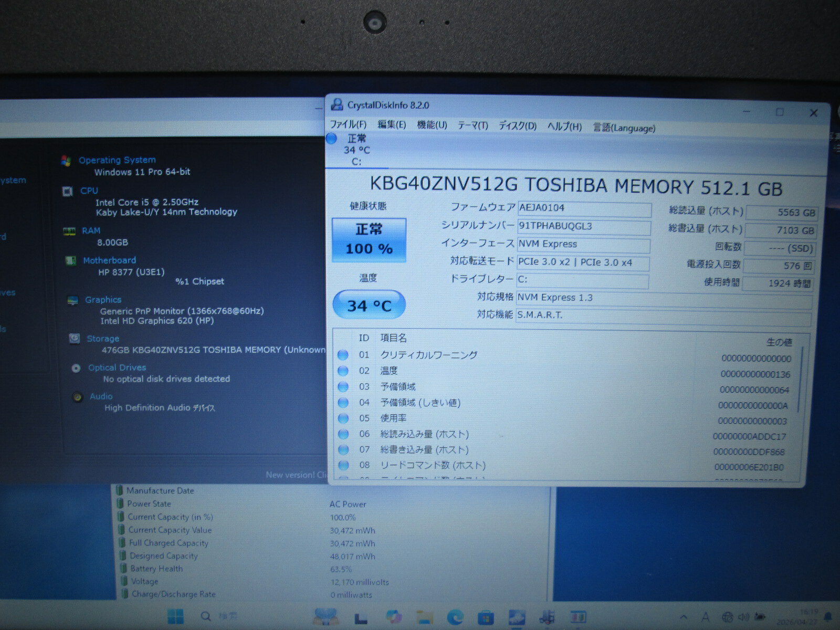Viewport: 840px width, 630px height.
Task: Click the 項目名 column header
Action: (394, 338)
